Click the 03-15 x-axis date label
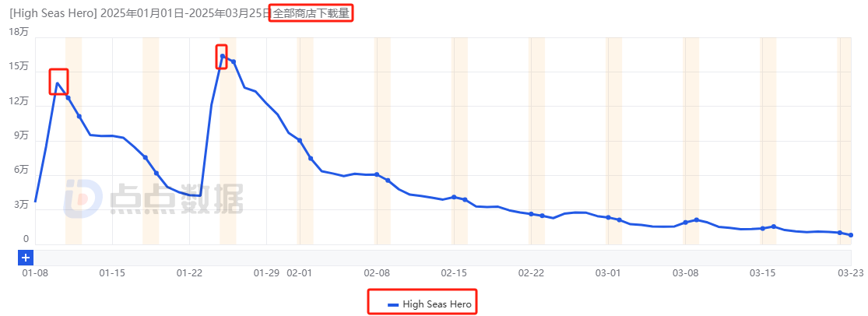Image resolution: width=868 pixels, height=316 pixels. point(762,273)
